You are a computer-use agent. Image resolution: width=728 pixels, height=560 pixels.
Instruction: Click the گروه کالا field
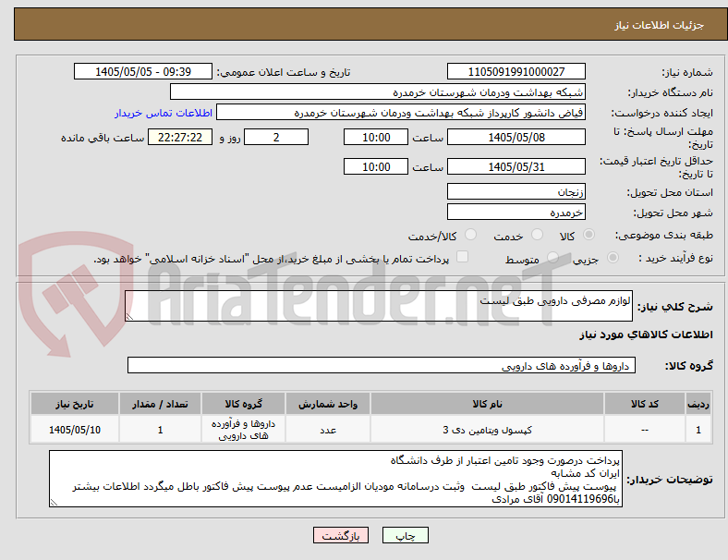[382, 365]
